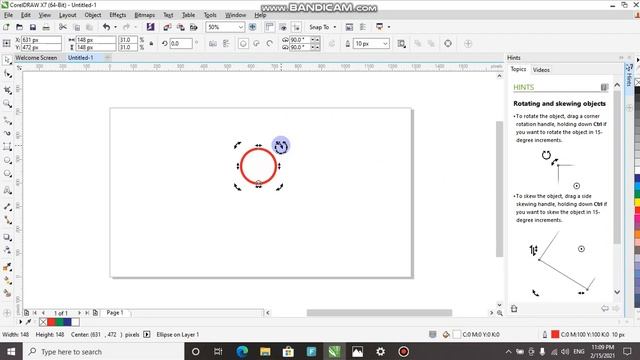Open Publish to PDF icon
This screenshot has height=360, width=640.
tap(193, 27)
